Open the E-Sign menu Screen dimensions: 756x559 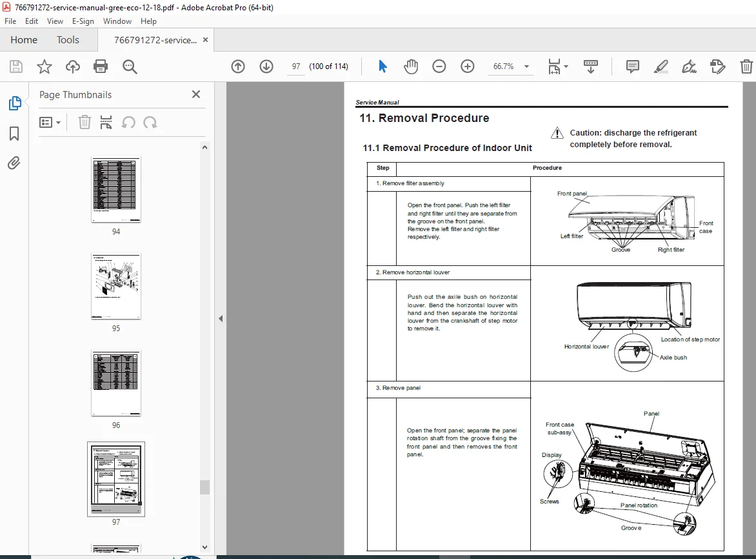click(83, 21)
